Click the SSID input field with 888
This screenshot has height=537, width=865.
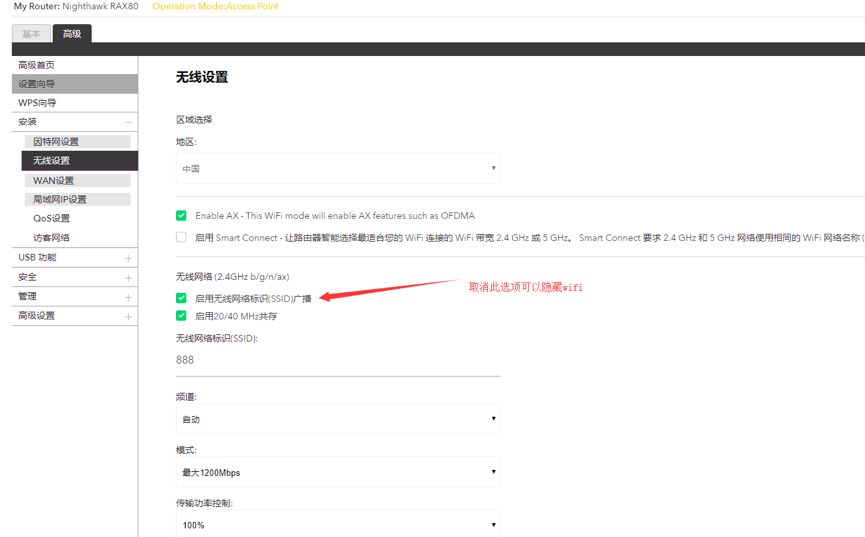pyautogui.click(x=338, y=360)
